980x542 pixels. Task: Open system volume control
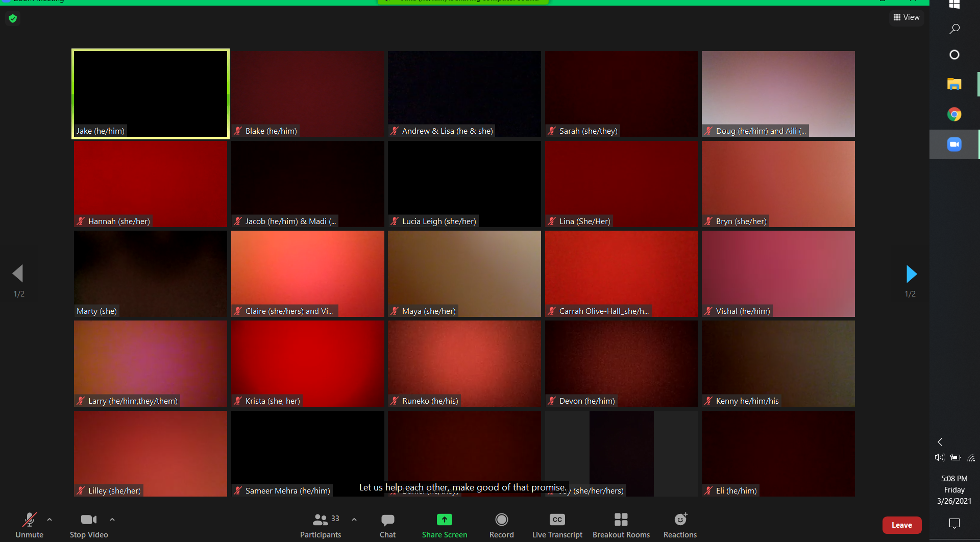pos(939,457)
